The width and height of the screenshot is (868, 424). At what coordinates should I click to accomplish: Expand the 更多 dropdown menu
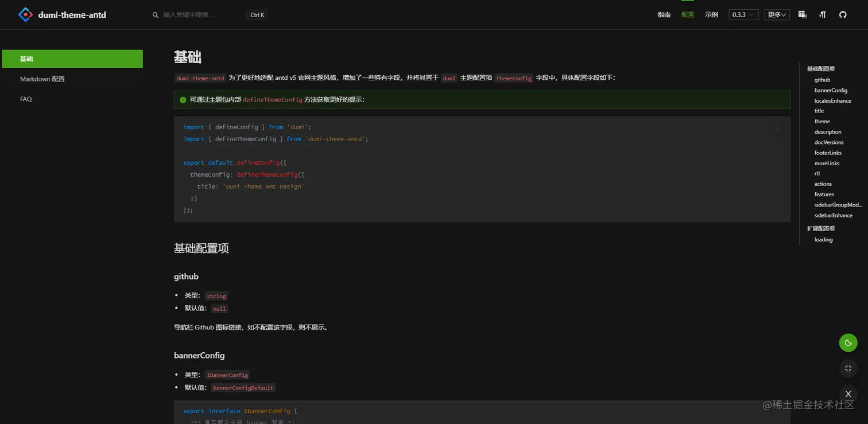(776, 14)
